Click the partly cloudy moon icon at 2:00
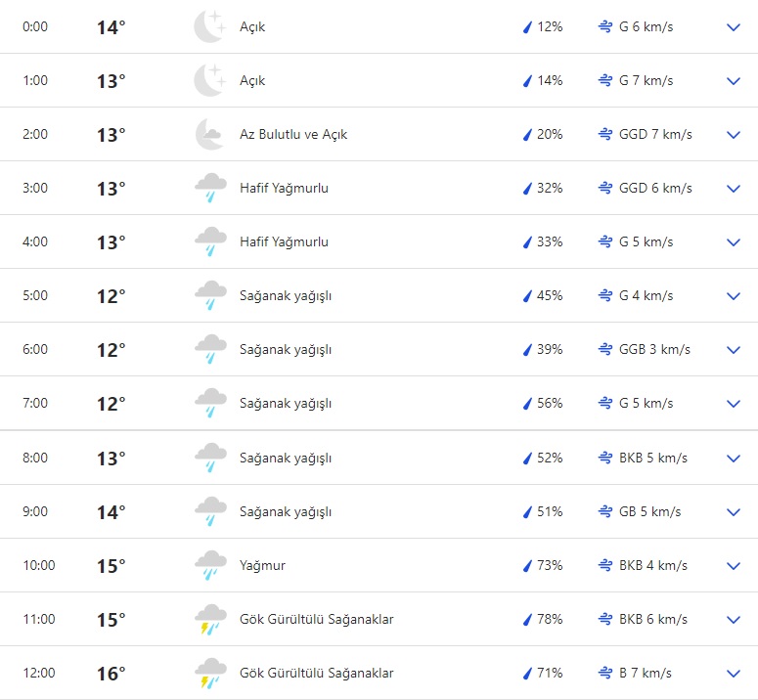758x700 pixels. tap(209, 134)
